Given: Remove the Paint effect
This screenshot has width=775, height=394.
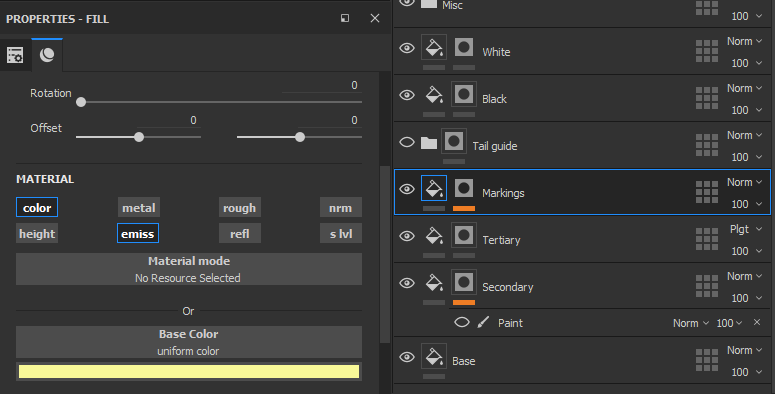Looking at the screenshot, I should tap(757, 322).
